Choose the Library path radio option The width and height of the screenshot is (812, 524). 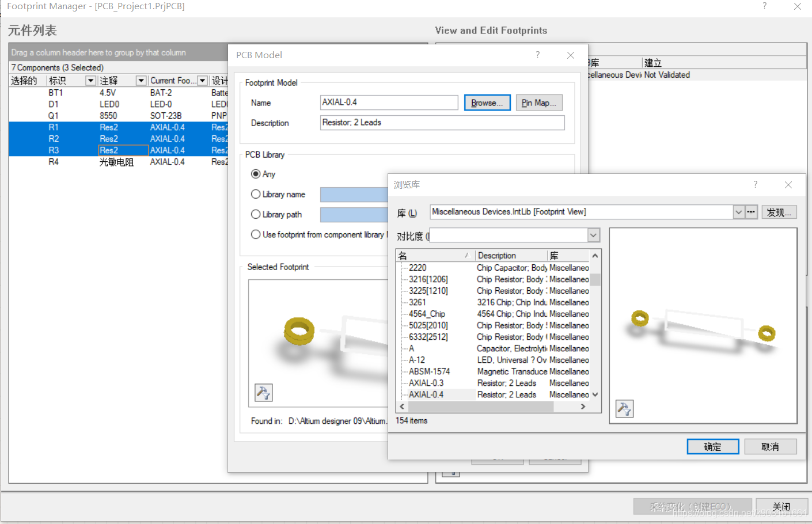[256, 215]
